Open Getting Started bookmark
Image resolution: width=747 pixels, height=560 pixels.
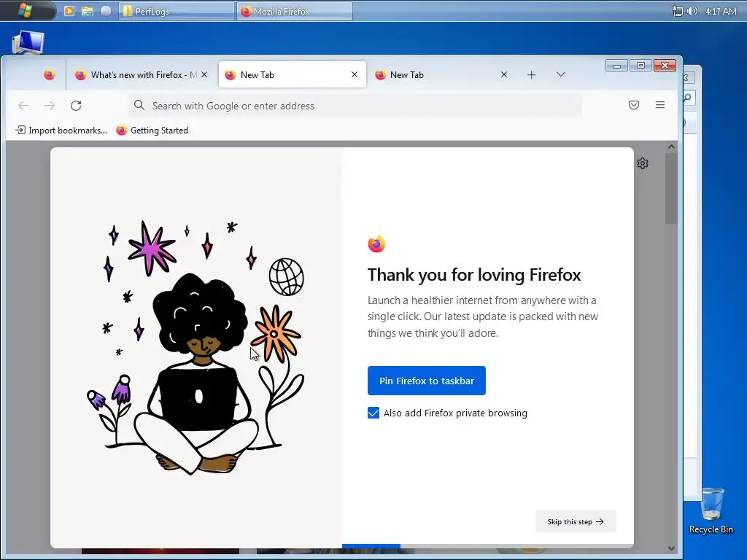(152, 131)
